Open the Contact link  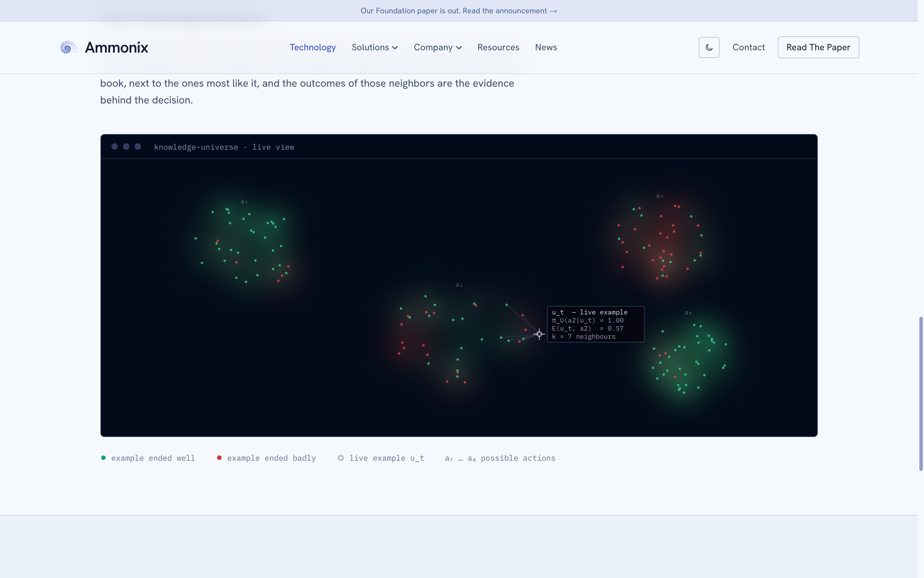click(749, 47)
